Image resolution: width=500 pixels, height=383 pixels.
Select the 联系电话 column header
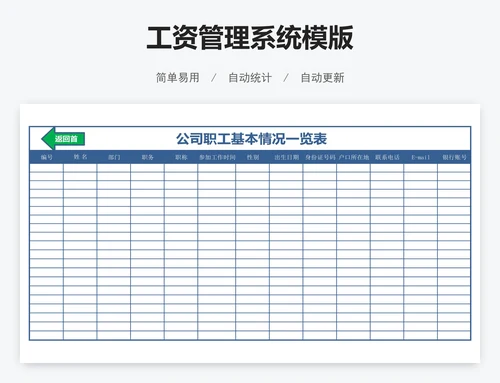point(387,157)
